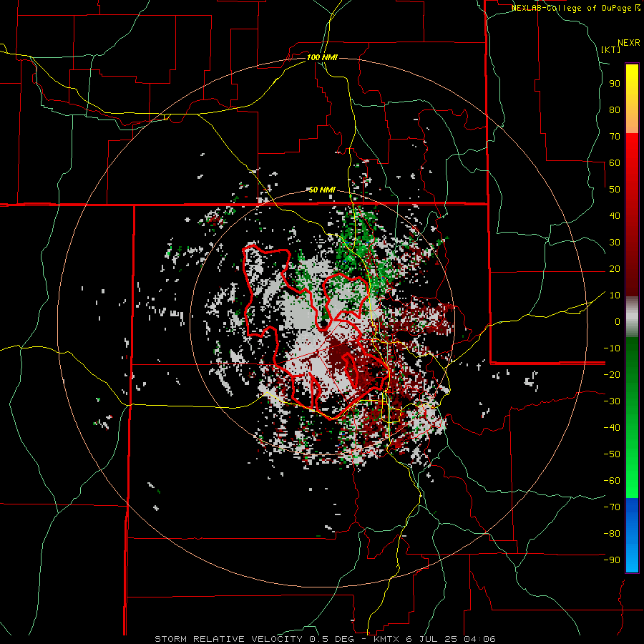This screenshot has width=644, height=644.
Task: Click the KMTX station identifier in footer
Action: tap(387, 639)
